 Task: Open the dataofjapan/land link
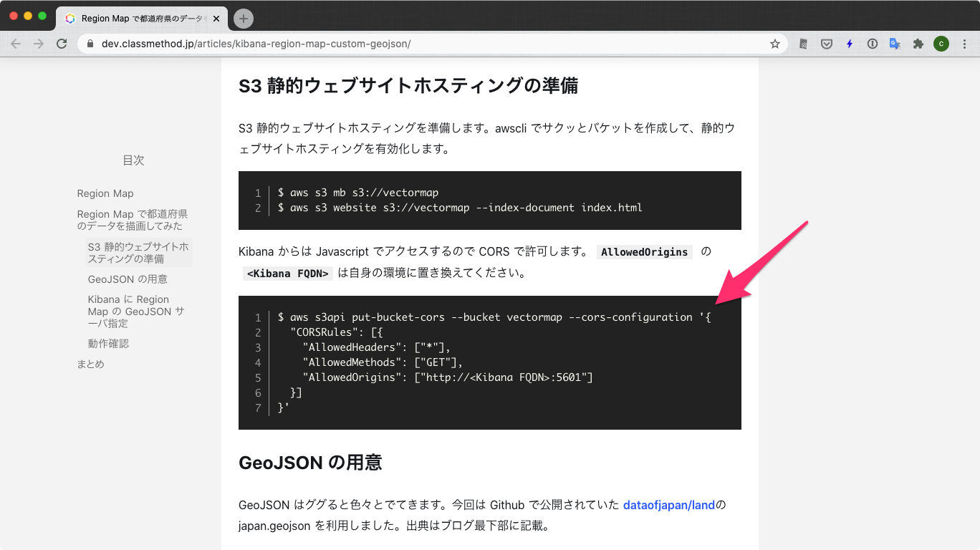(x=668, y=505)
